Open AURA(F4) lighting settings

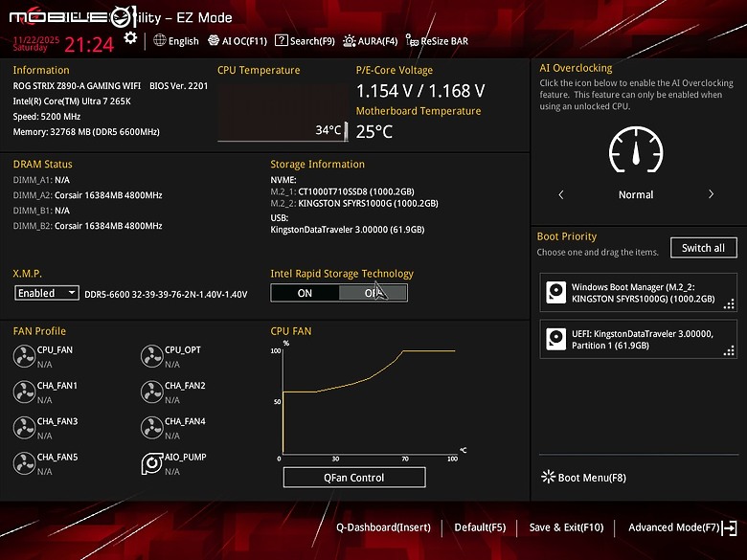[371, 41]
